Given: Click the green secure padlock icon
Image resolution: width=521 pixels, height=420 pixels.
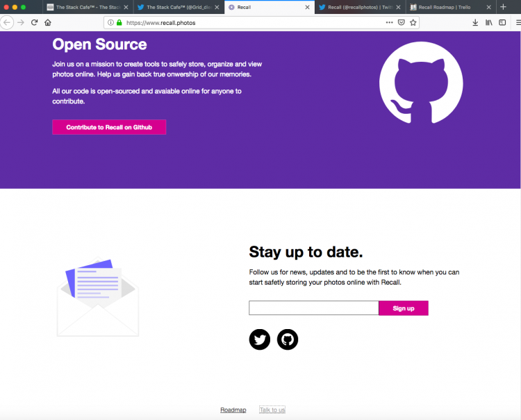Looking at the screenshot, I should [119, 23].
